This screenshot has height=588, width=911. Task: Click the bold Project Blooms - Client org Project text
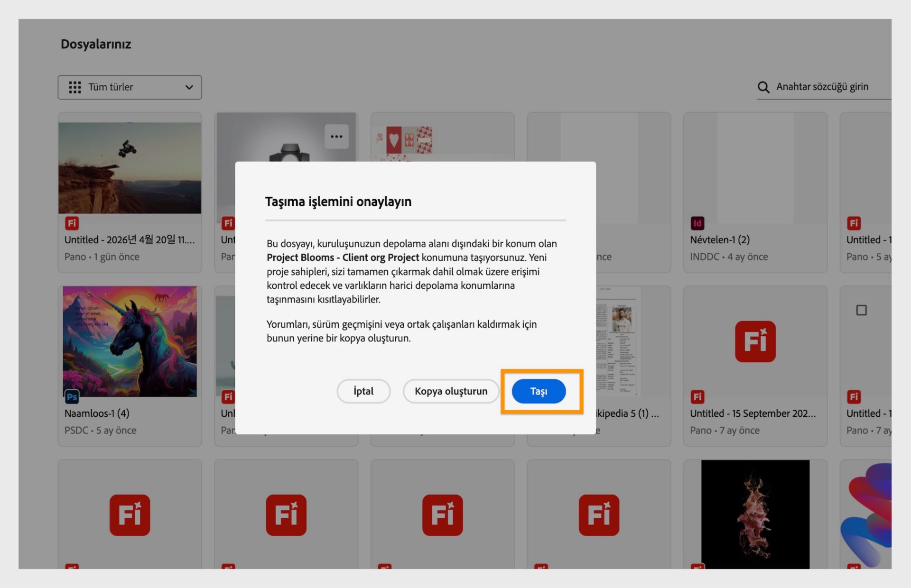343,257
